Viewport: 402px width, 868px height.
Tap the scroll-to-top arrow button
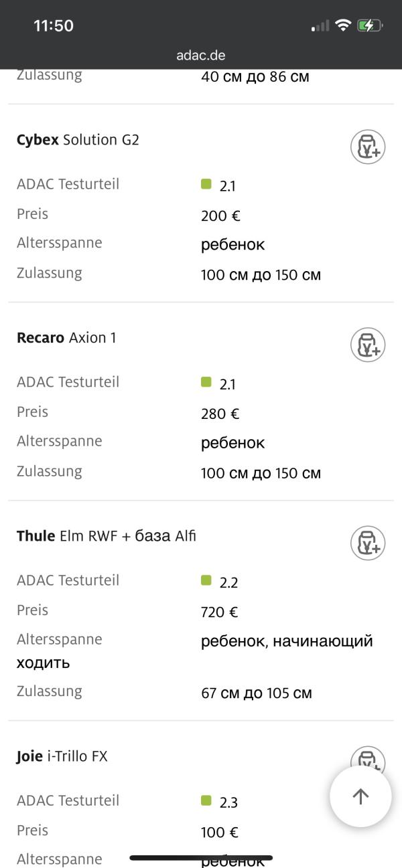(360, 796)
